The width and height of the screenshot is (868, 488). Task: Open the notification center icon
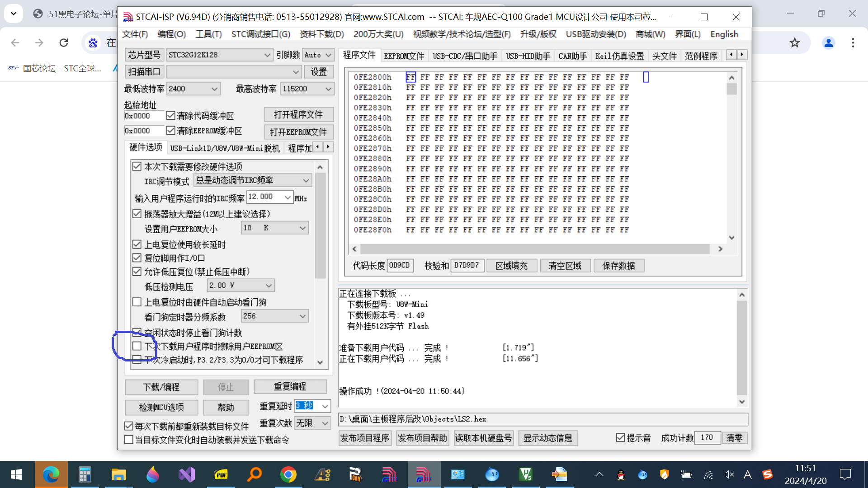(845, 474)
